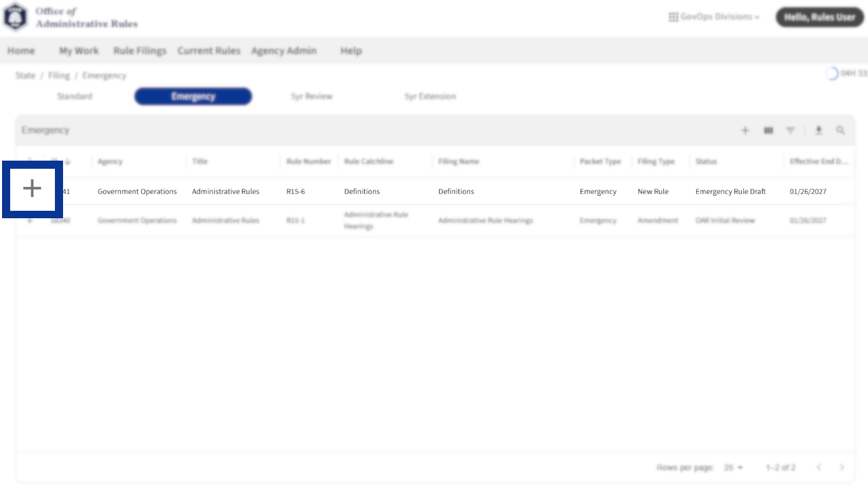Screen dimensions: 868x488
Task: Click the OAR Initial Review status cell
Action: (725, 220)
